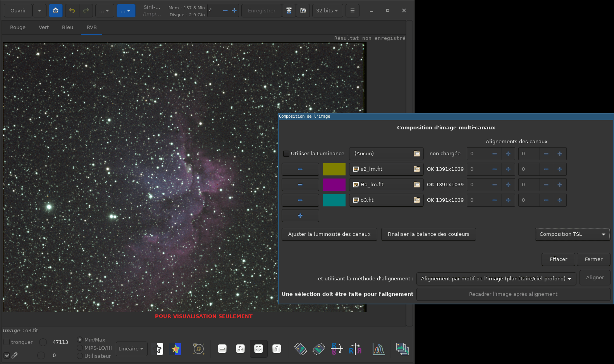Open the grey ellipsis dropdown

105,10
